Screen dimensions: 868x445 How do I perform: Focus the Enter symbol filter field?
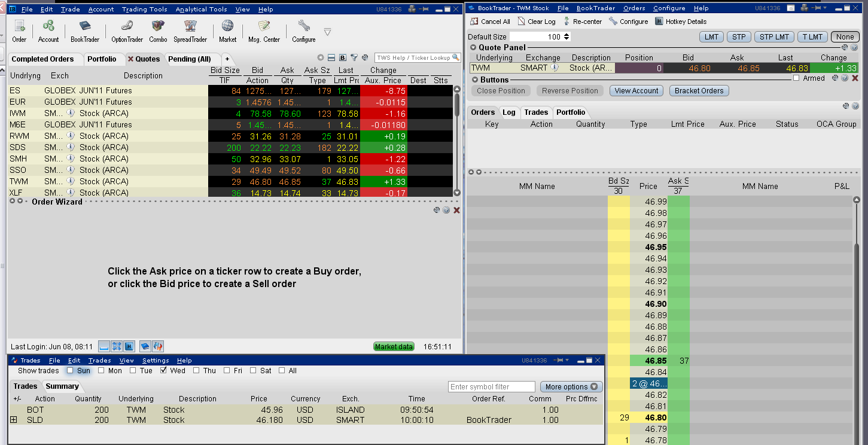[x=491, y=386]
